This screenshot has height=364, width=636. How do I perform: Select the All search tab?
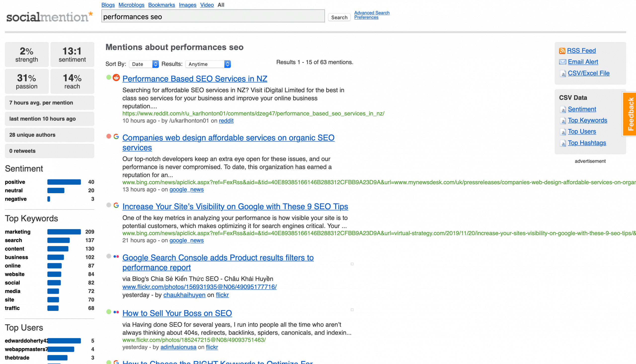tap(221, 5)
